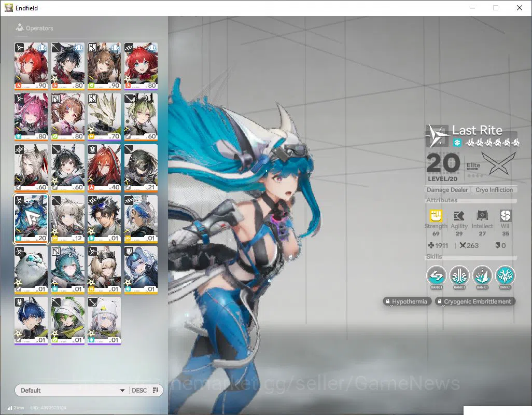Select the teal-haired level 01 operator card
Viewport: 532px width, 415px height.
pos(68,270)
